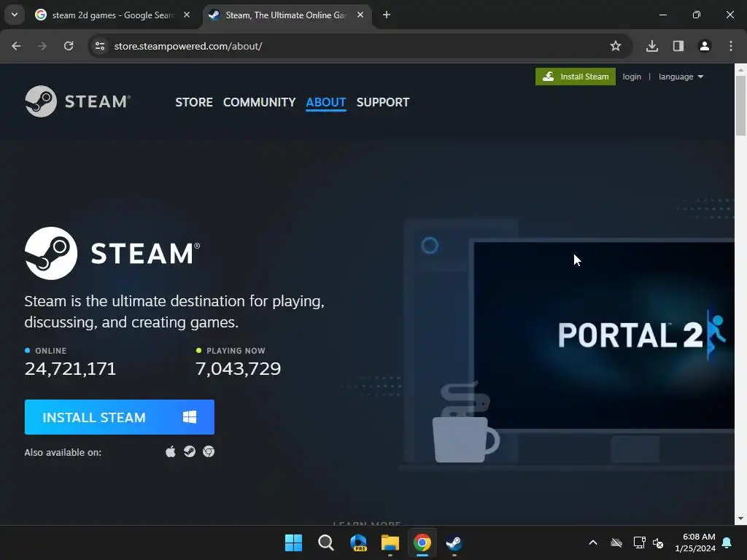This screenshot has height=560, width=747.
Task: Click the login link
Action: pos(632,77)
